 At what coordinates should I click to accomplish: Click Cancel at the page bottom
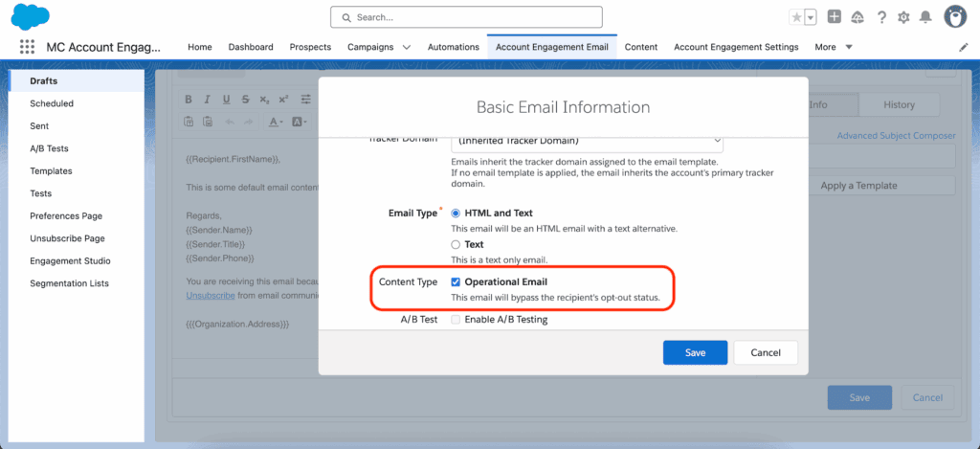(927, 397)
